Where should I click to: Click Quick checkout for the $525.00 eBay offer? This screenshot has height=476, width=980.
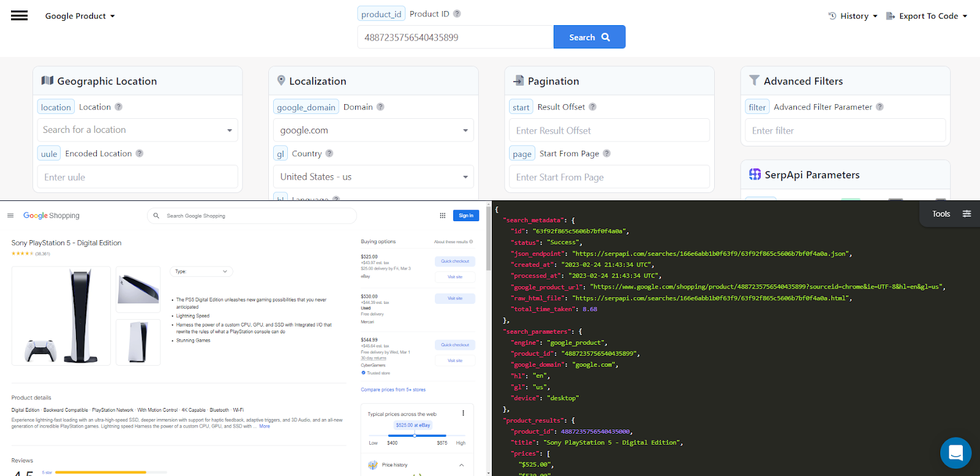pos(455,262)
